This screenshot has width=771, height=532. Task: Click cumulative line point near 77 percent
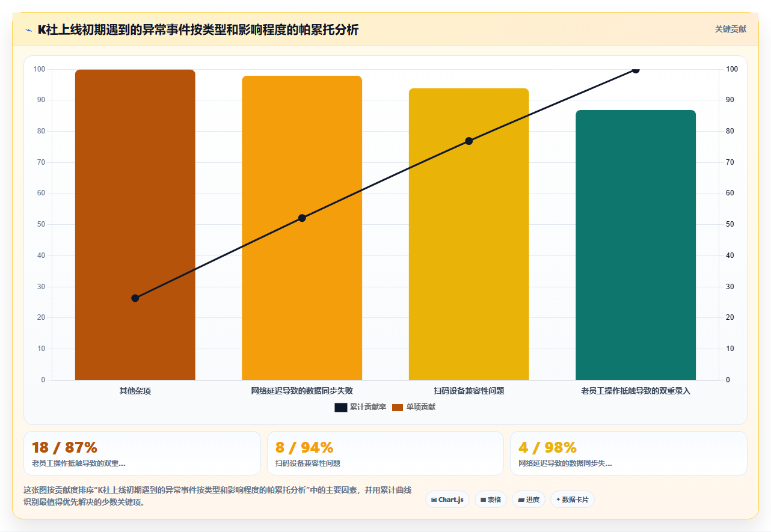469,141
